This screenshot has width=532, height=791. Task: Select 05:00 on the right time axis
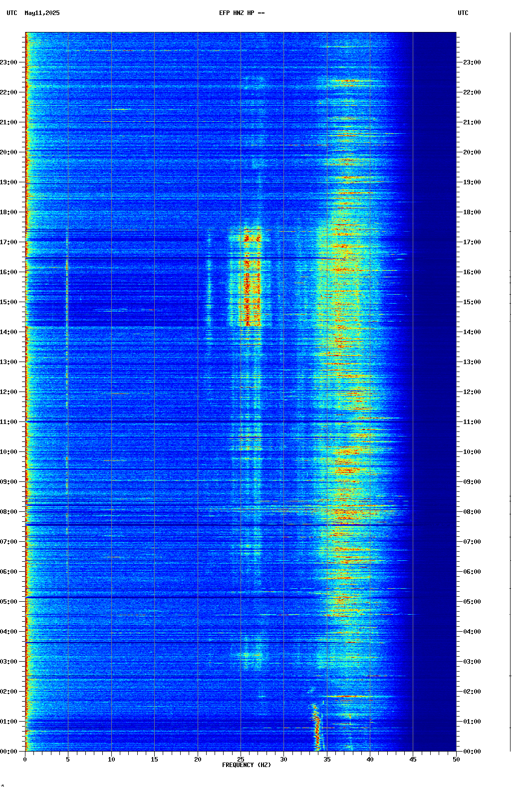click(x=472, y=602)
